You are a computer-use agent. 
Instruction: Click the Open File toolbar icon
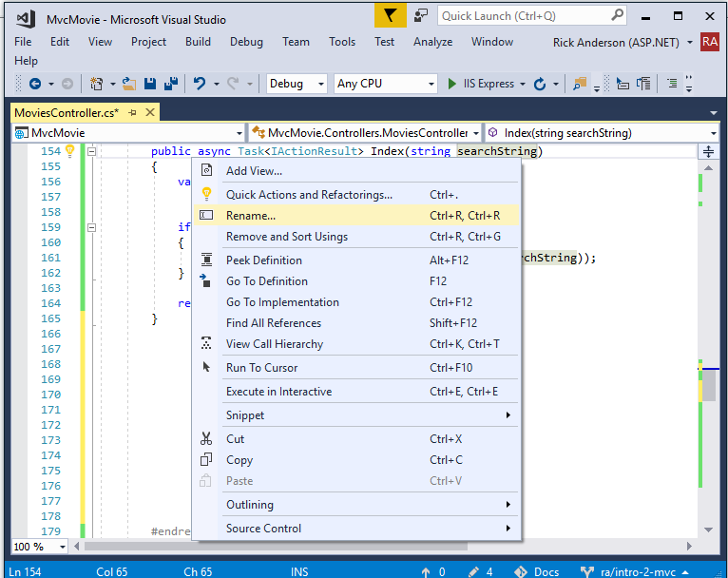coord(129,84)
